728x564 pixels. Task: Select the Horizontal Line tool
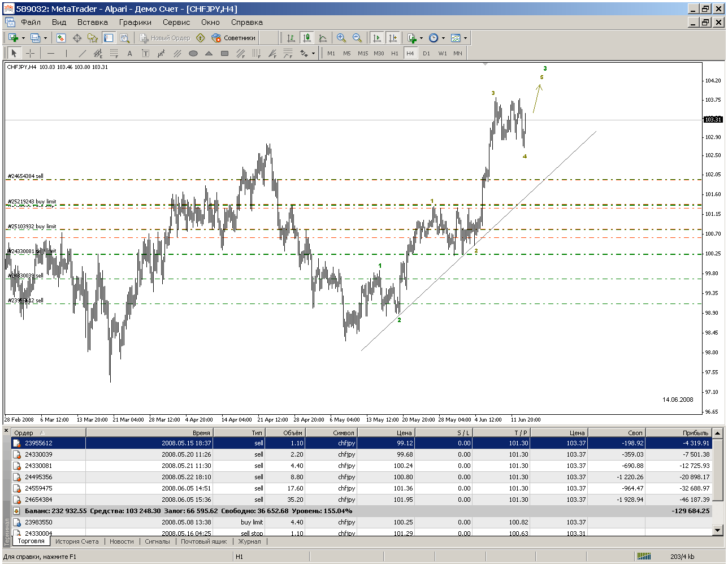tap(51, 53)
